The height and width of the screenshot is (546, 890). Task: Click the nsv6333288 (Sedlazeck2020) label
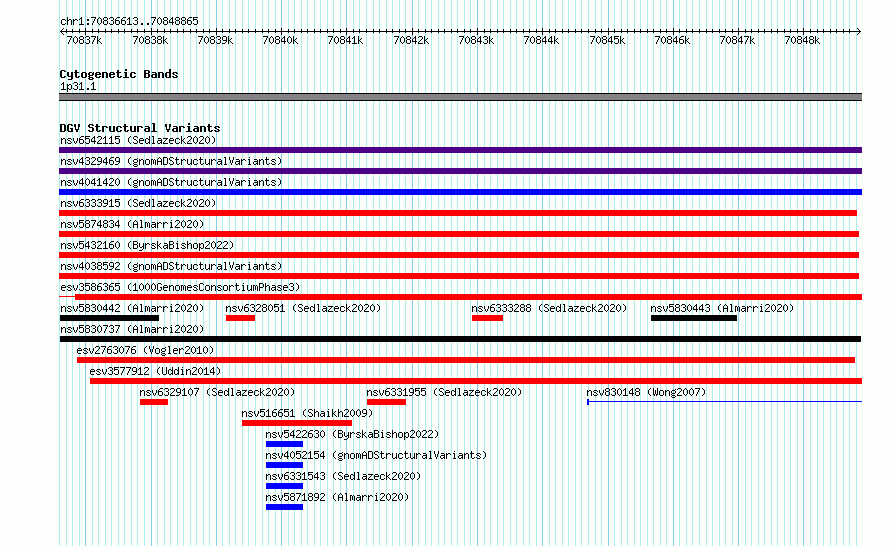click(549, 308)
